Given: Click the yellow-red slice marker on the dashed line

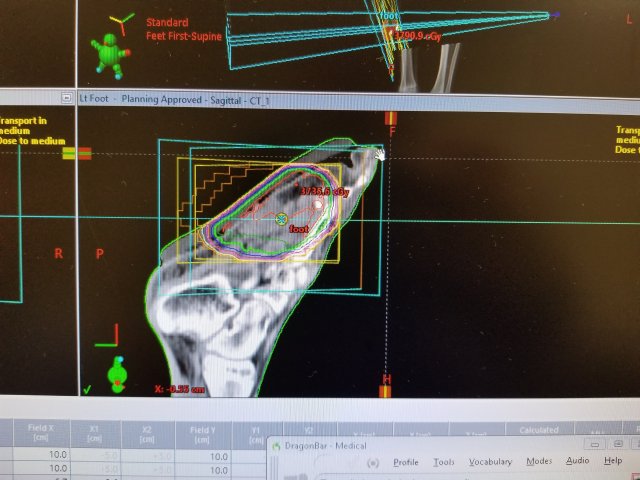Looking at the screenshot, I should click(76, 153).
